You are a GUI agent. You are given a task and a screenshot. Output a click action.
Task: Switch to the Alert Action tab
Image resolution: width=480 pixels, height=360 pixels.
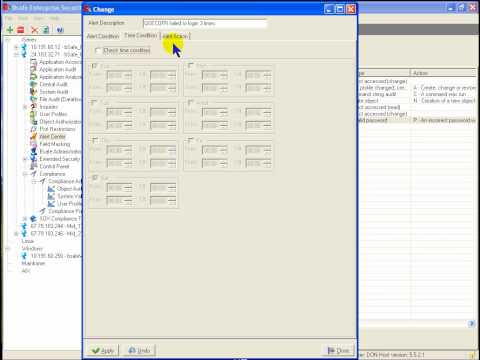pyautogui.click(x=175, y=36)
